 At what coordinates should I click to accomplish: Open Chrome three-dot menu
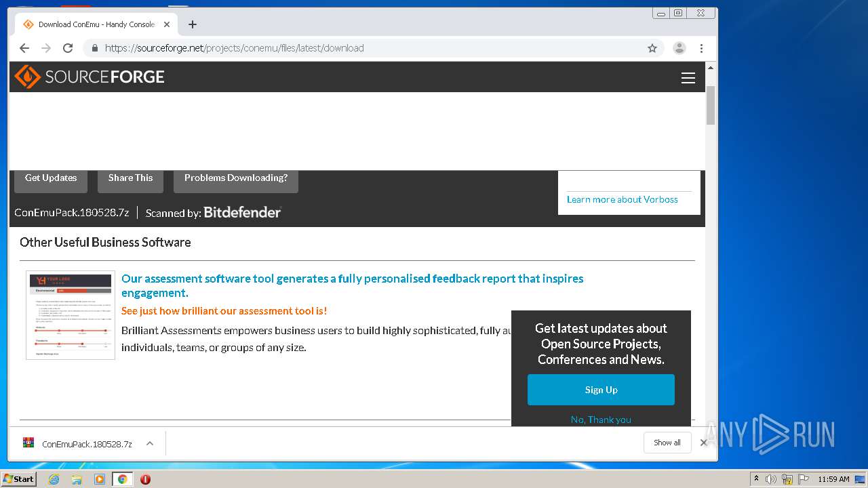701,48
